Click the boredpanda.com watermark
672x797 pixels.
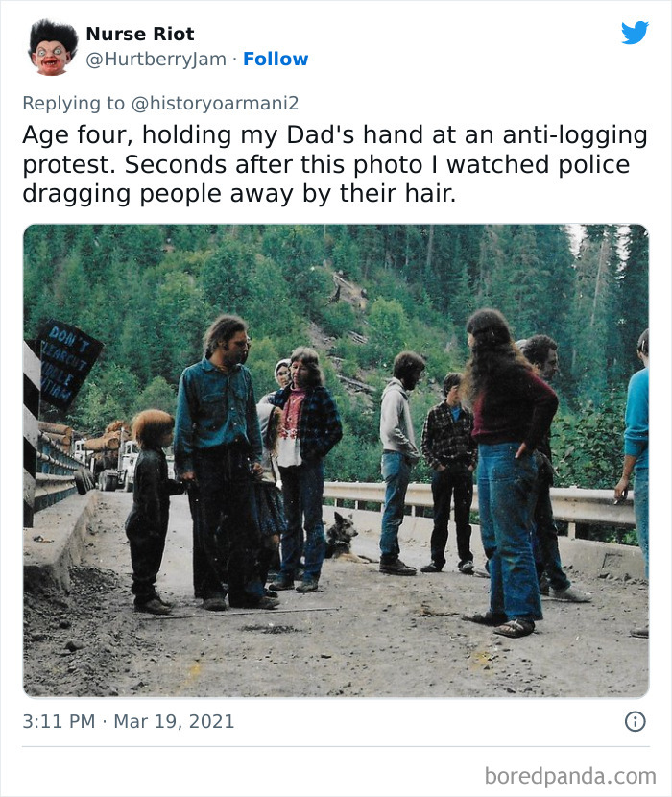[570, 776]
